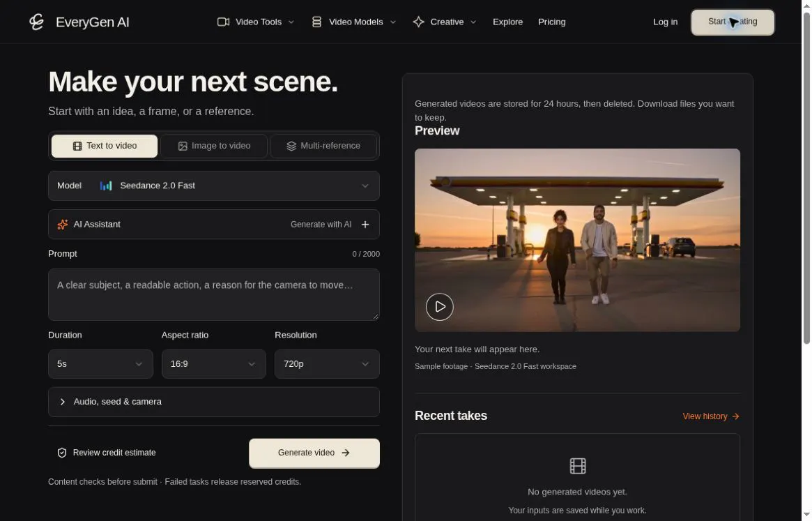Click the gas station preview thumbnail

coord(577,240)
